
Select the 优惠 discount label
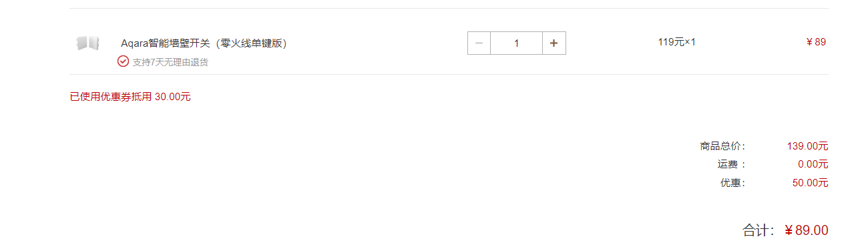coord(732,183)
